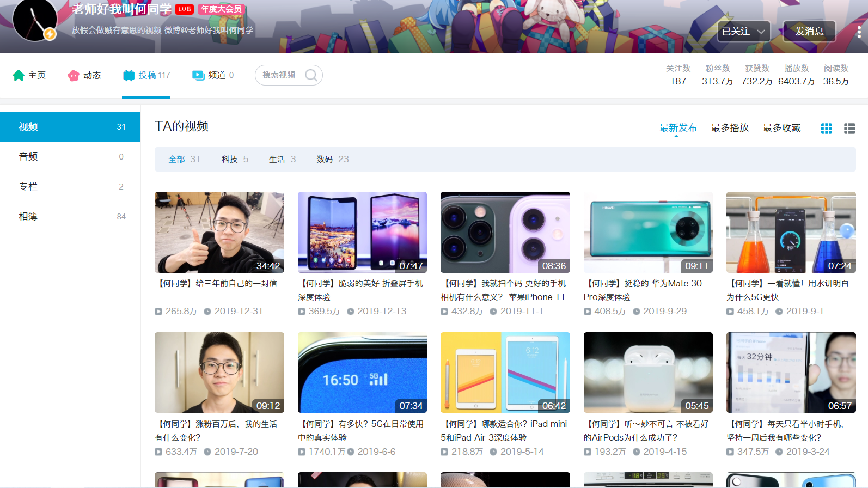This screenshot has width=868, height=488.
Task: Switch to grid view layout
Action: pos(827,129)
